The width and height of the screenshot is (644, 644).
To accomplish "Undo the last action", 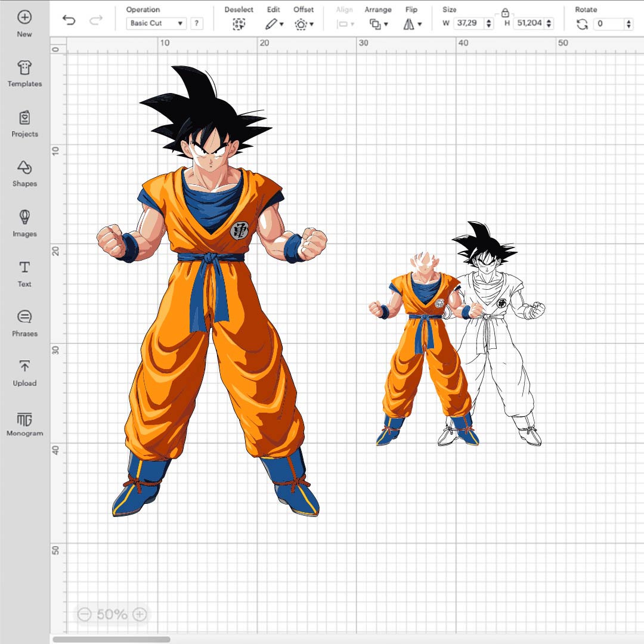I will pyautogui.click(x=69, y=20).
